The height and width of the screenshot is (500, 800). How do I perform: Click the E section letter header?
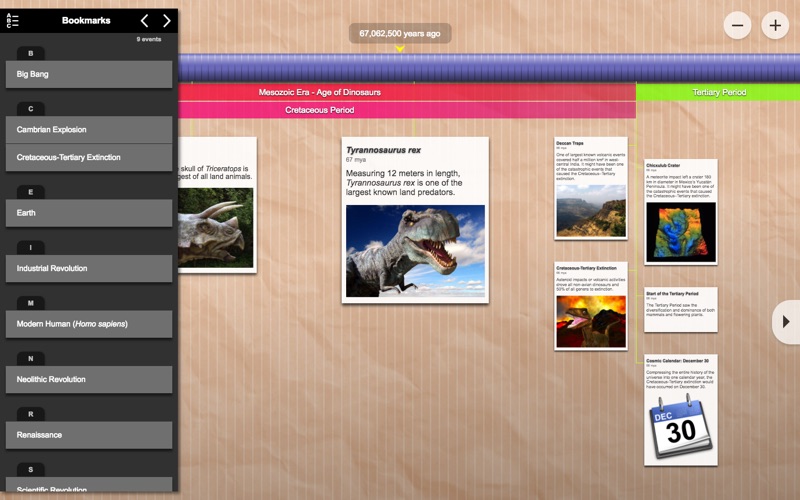31,192
